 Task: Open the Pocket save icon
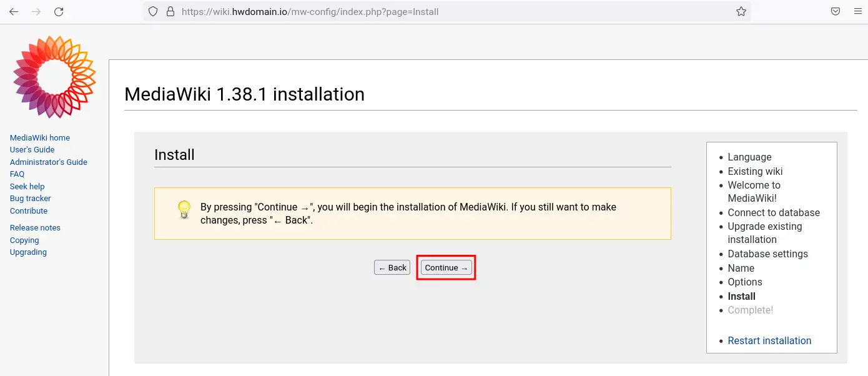click(836, 11)
